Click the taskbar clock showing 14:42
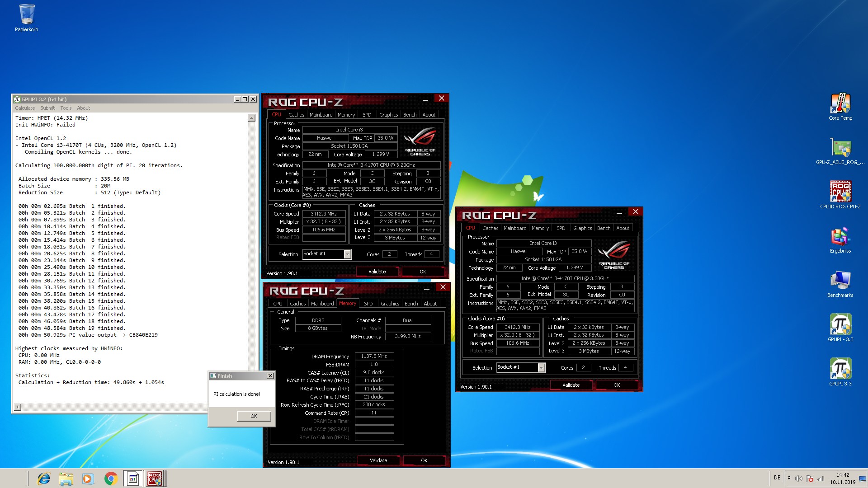 (843, 479)
